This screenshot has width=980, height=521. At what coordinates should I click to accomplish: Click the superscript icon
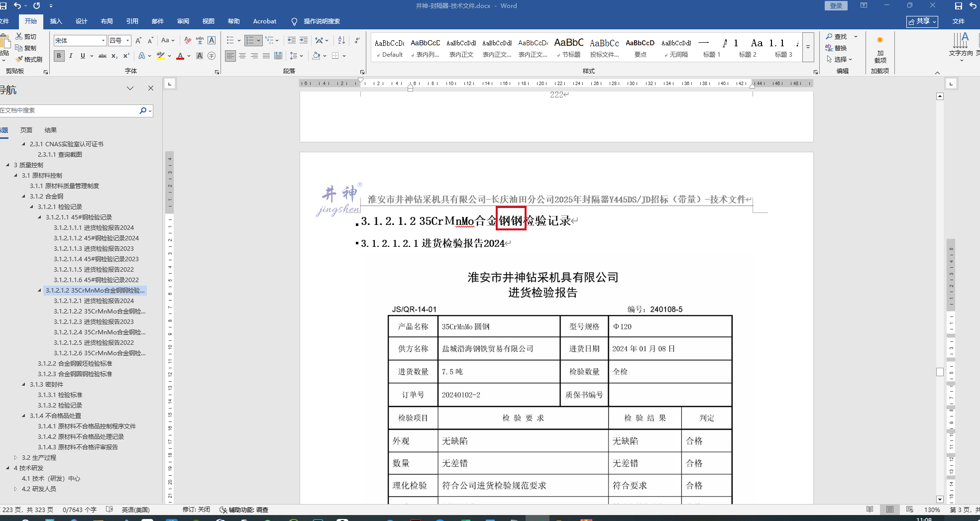point(126,56)
